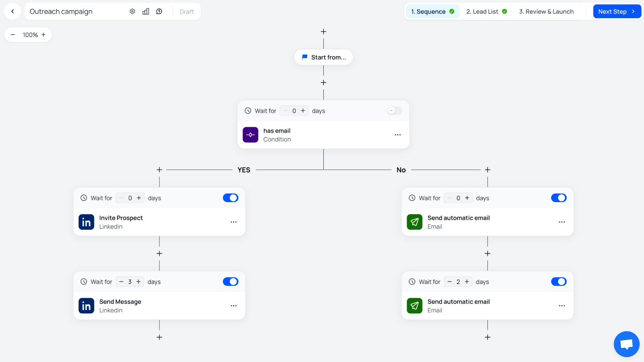This screenshot has height=362, width=644.
Task: Disable the Invite Prospect wait toggle
Action: click(230, 198)
